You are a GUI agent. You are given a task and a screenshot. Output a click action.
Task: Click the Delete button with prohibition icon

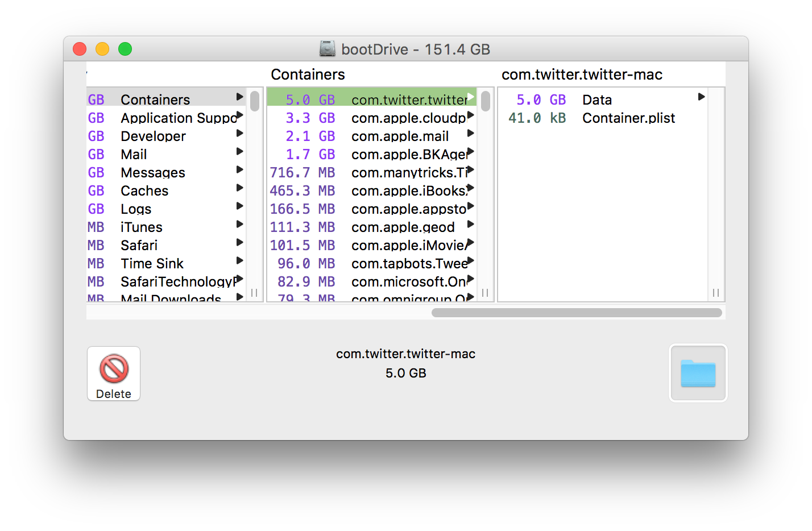coord(114,374)
